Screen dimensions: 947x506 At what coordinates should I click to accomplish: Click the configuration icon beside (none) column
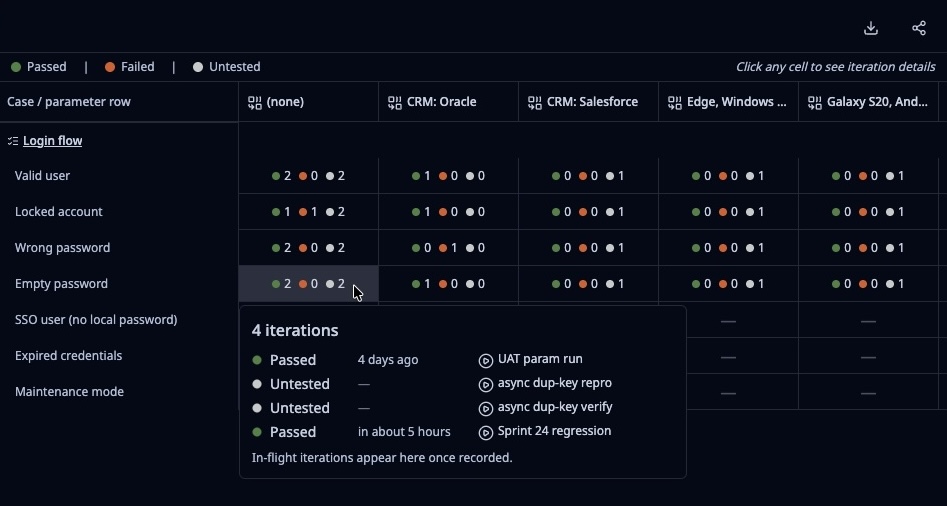point(254,102)
